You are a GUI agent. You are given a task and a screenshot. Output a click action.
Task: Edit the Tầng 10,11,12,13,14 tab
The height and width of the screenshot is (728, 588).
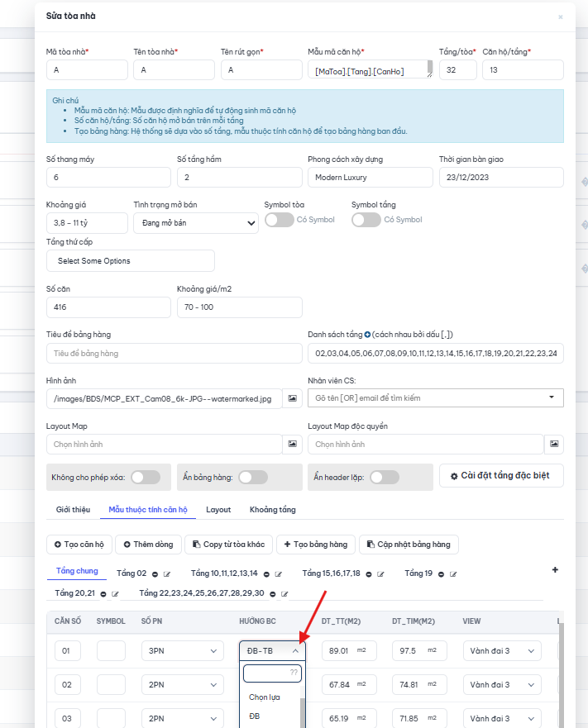[x=279, y=574]
